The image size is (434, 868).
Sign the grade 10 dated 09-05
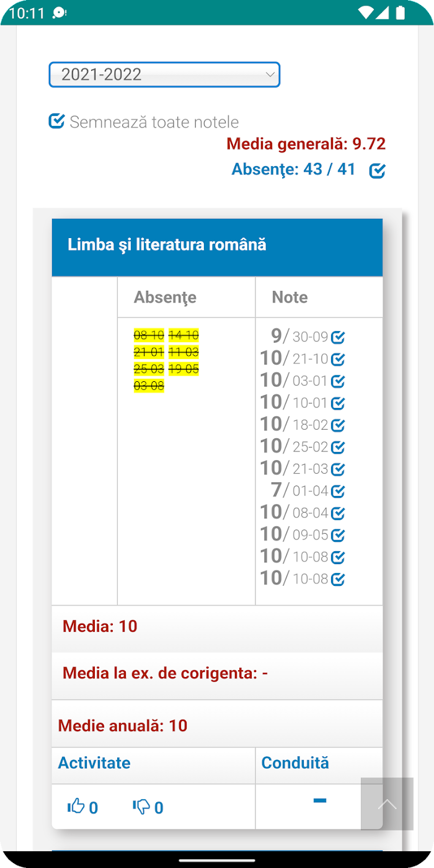coord(338,535)
